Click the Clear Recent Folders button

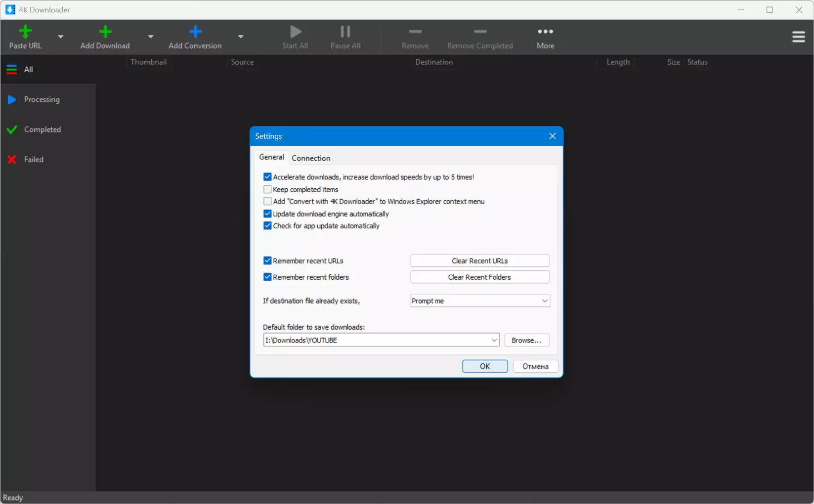click(x=480, y=277)
